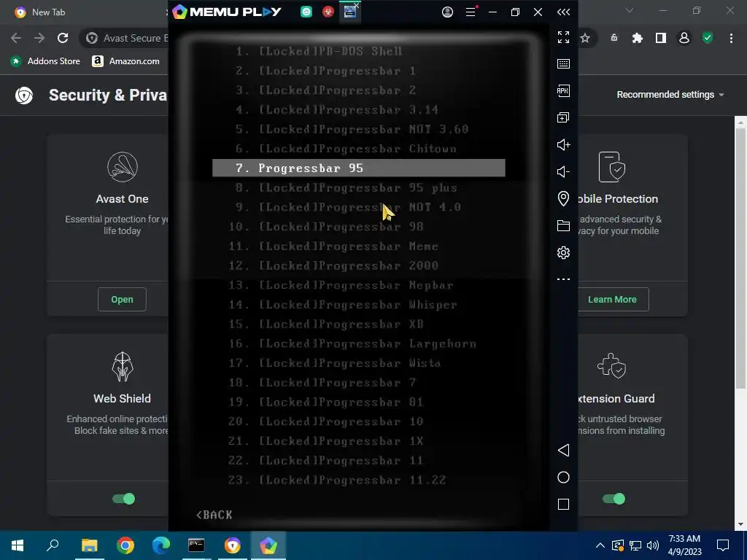Open MEmu shared folder icon

coord(563,226)
